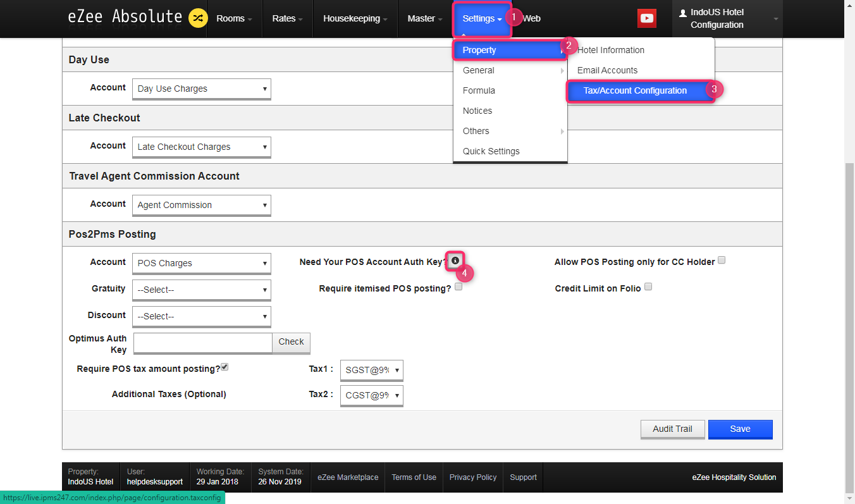
Task: Open Hotel Information submenu item
Action: (641, 50)
